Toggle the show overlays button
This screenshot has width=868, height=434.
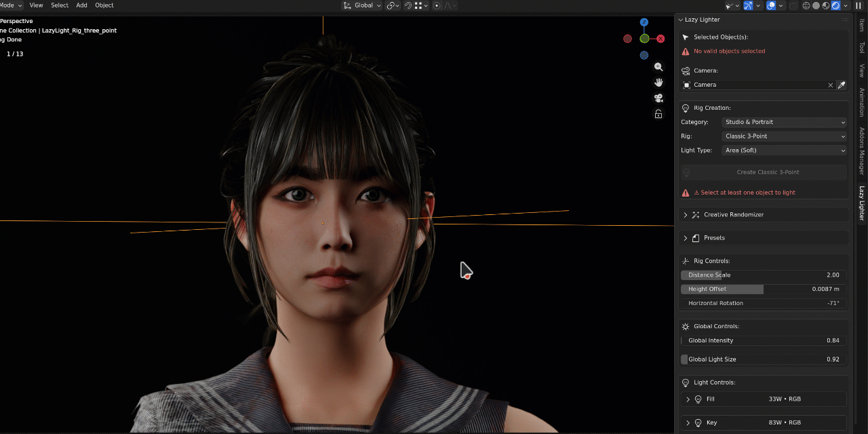point(771,5)
